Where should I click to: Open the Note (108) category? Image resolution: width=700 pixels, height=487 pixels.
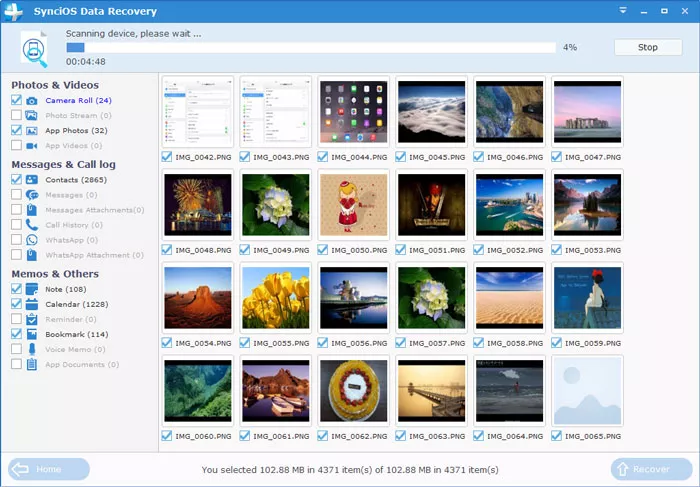coord(68,289)
